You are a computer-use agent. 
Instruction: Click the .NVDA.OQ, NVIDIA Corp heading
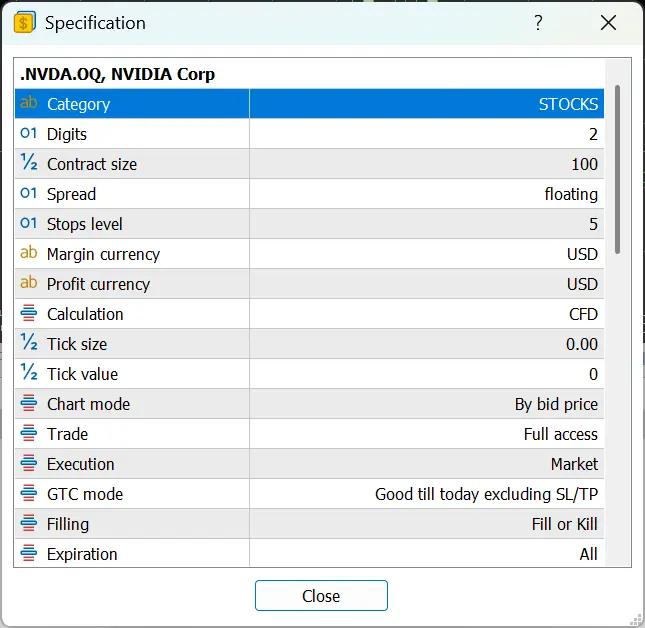tap(117, 74)
